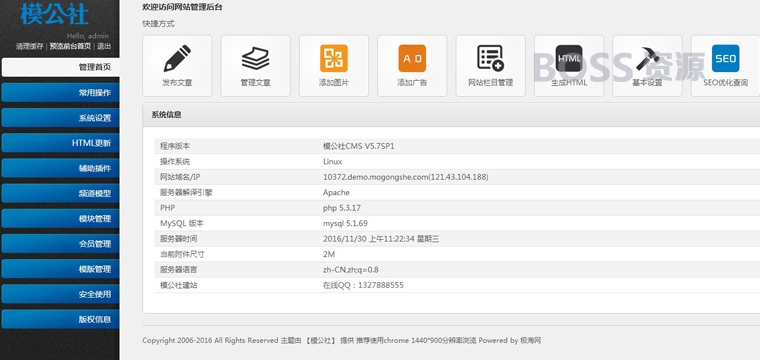Click the Linux operating system value
Viewport: 760px width, 360px height.
coord(332,161)
